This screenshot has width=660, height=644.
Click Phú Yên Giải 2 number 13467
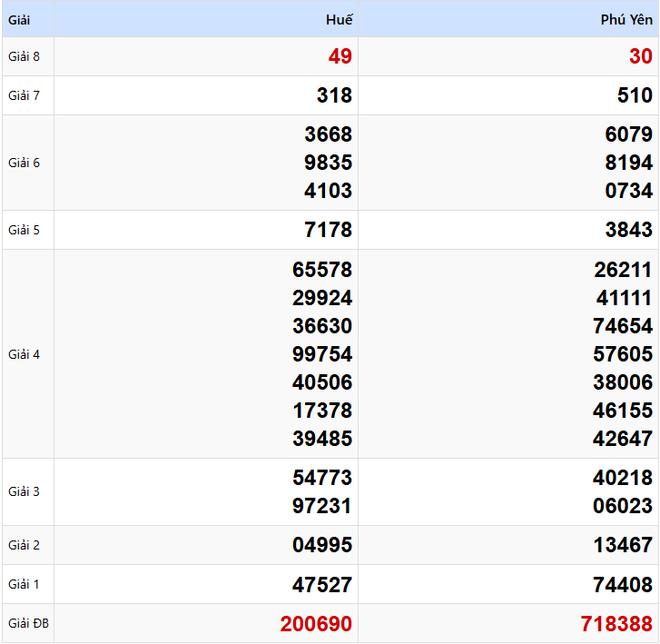pos(623,545)
